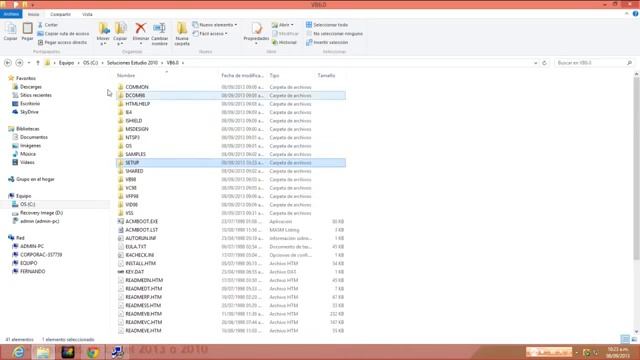
Task: Sort by the Nombre column header
Action: (126, 76)
